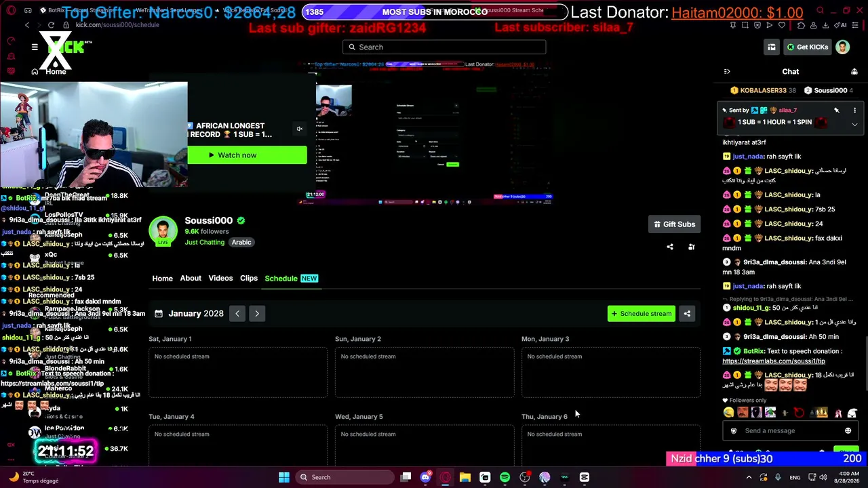The image size is (868, 488).
Task: Click the share icon under Gift Subs
Action: (670, 247)
